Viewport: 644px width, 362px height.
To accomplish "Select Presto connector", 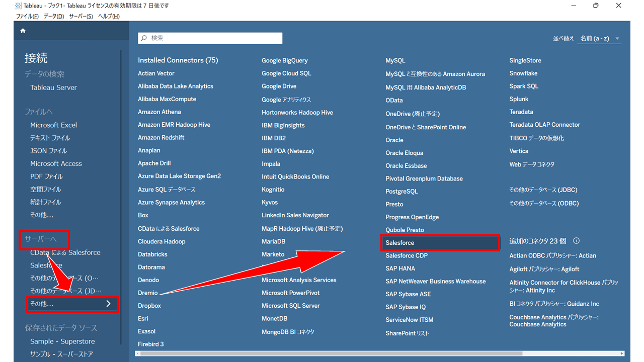I will coord(394,204).
